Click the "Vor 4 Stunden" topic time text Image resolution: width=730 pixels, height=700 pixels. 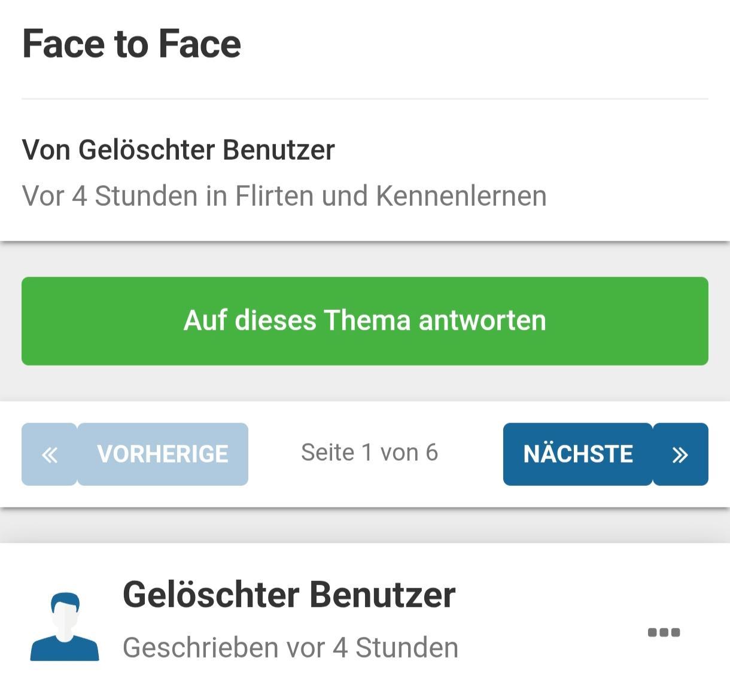point(109,196)
